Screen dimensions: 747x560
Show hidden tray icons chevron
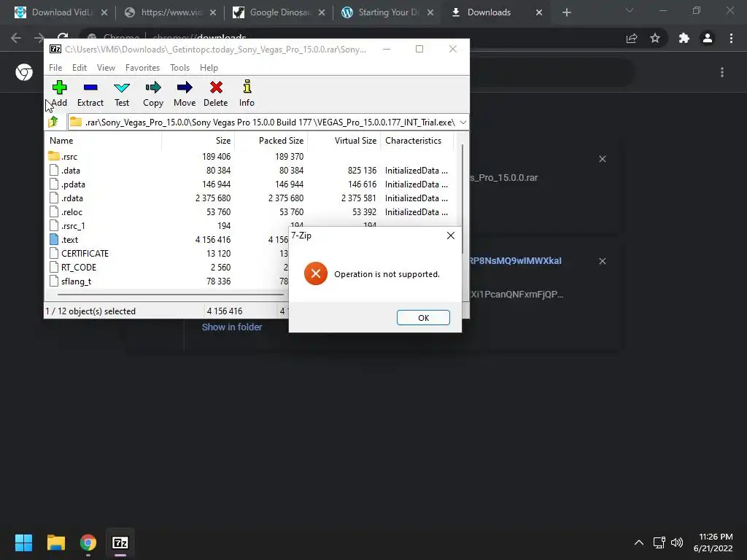click(639, 542)
